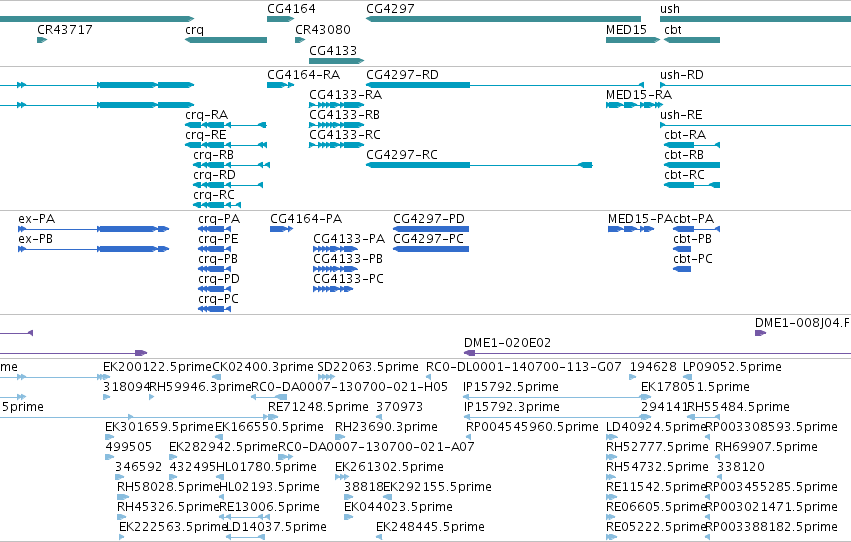
Task: Open the crq-RD transcript label
Action: [x=214, y=175]
